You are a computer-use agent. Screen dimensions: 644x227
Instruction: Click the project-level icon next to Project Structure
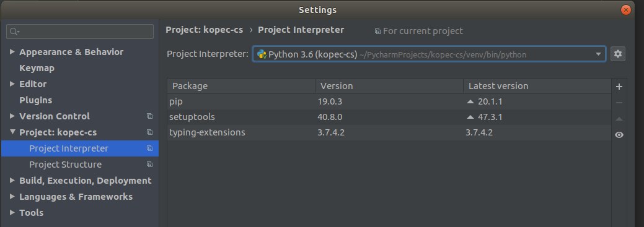(x=149, y=165)
